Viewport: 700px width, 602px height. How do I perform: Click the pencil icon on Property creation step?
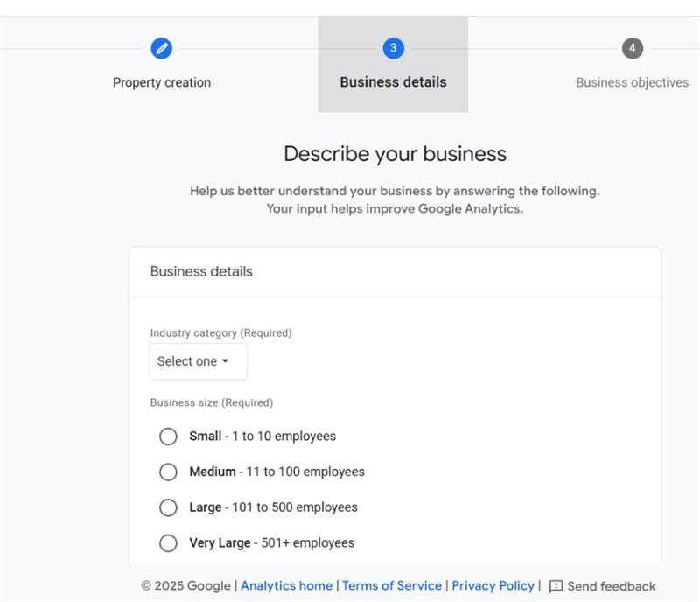pyautogui.click(x=160, y=50)
